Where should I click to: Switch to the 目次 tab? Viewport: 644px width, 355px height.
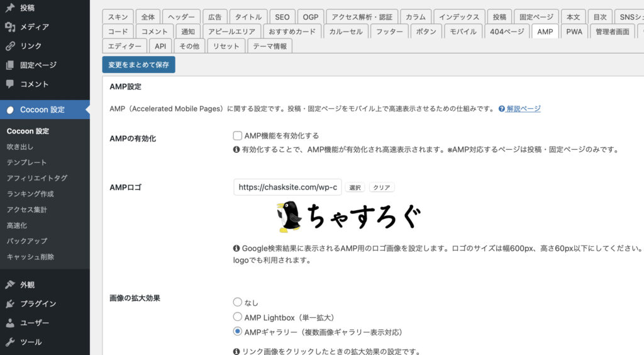600,17
